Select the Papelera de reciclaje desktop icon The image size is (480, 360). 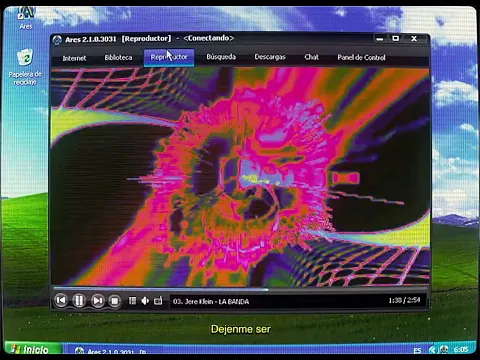[x=25, y=67]
